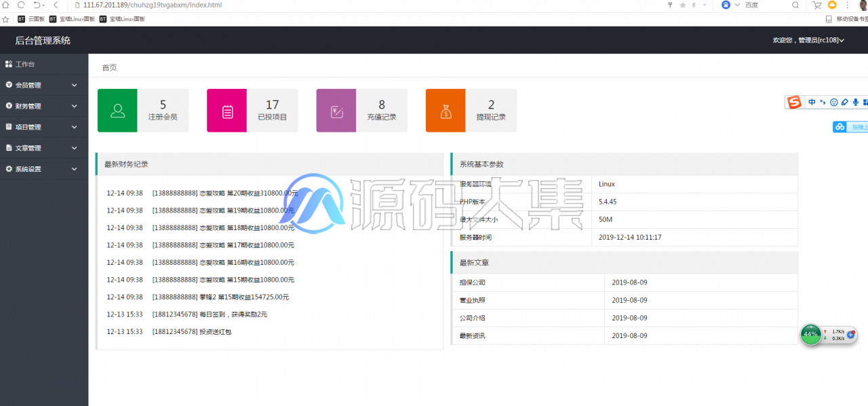Click the orange 提现记录 money bag tile
Image resolution: width=868 pixels, height=406 pixels.
pos(446,111)
